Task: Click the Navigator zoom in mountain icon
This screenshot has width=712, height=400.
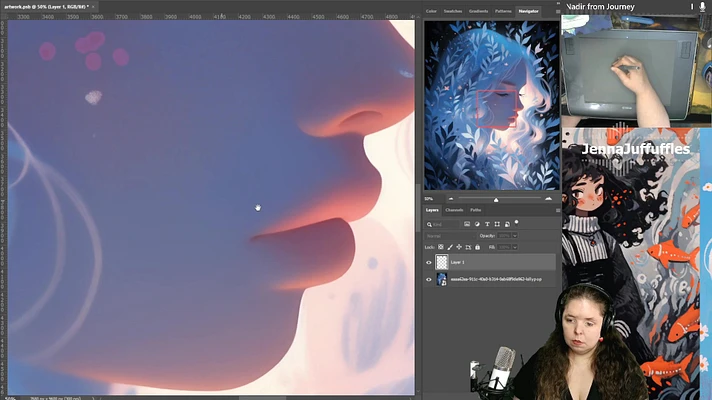Action: coord(549,199)
